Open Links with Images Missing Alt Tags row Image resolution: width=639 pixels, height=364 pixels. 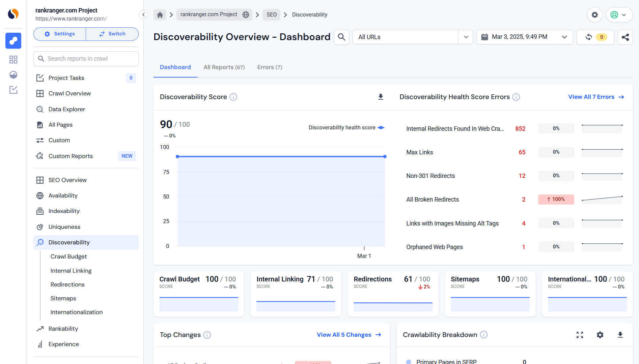(515, 223)
